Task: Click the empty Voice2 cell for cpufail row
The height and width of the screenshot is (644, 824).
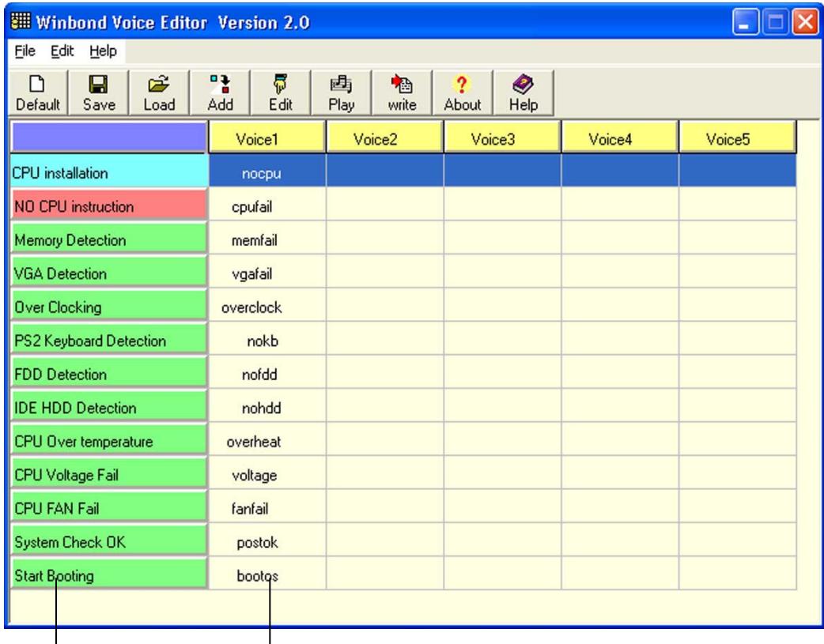Action: [384, 205]
